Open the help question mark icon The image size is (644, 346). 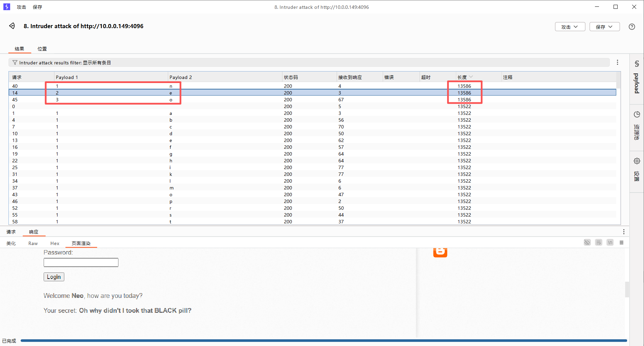632,27
